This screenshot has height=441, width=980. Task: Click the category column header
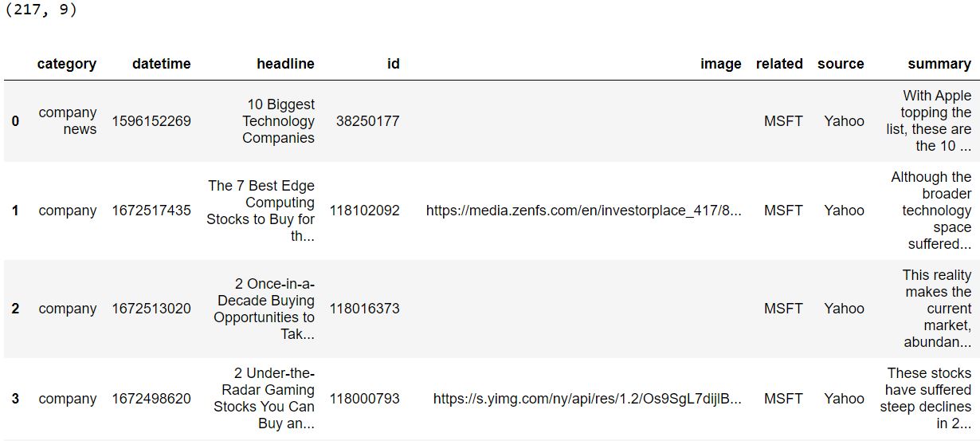(66, 64)
